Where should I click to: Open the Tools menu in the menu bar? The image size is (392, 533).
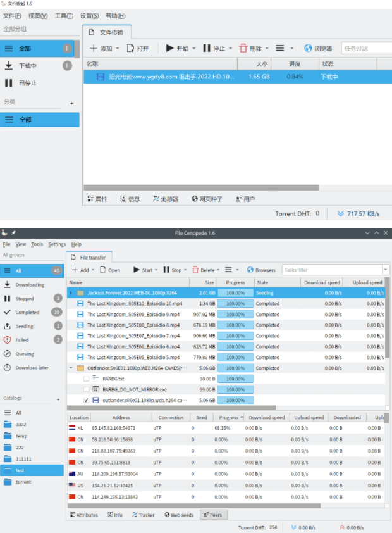pos(37,244)
